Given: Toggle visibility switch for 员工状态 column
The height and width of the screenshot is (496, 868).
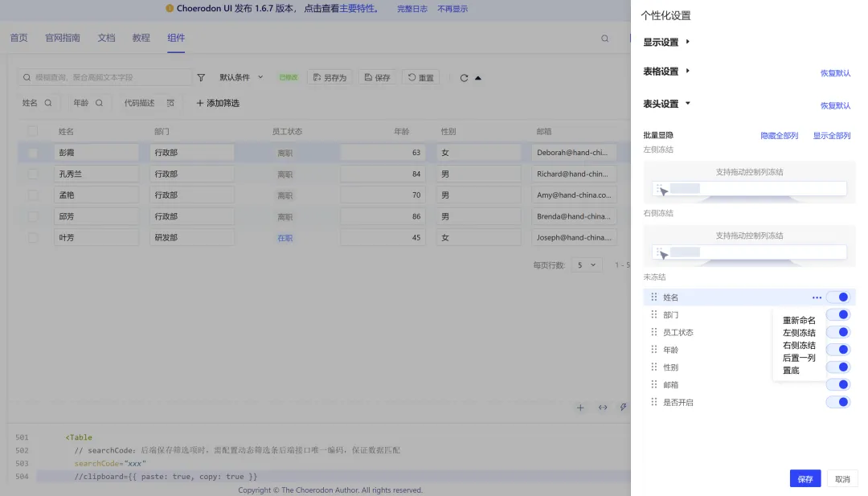Looking at the screenshot, I should tap(837, 332).
